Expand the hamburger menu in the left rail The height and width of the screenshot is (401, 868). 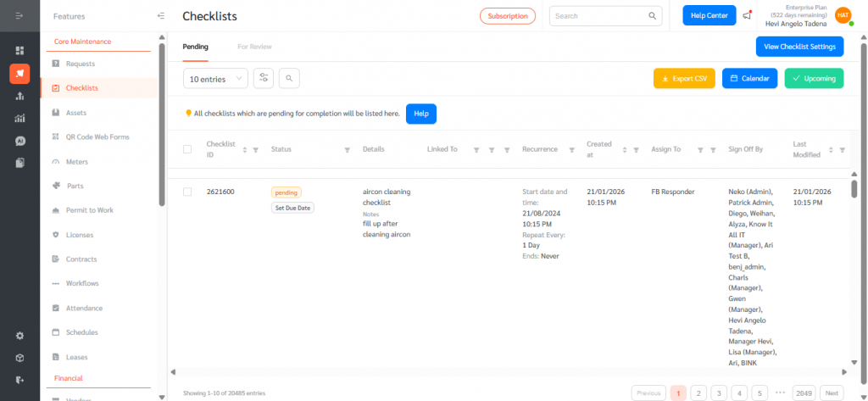coord(19,16)
